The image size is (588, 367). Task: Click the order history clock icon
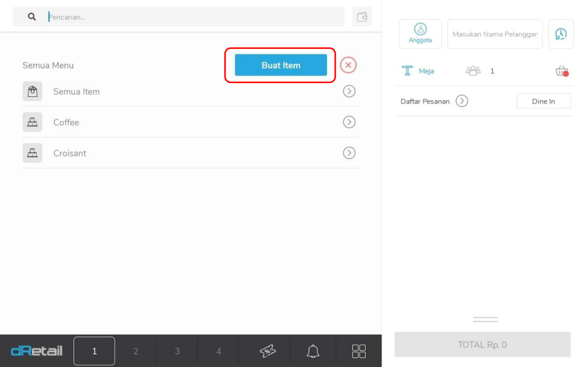[x=561, y=34]
